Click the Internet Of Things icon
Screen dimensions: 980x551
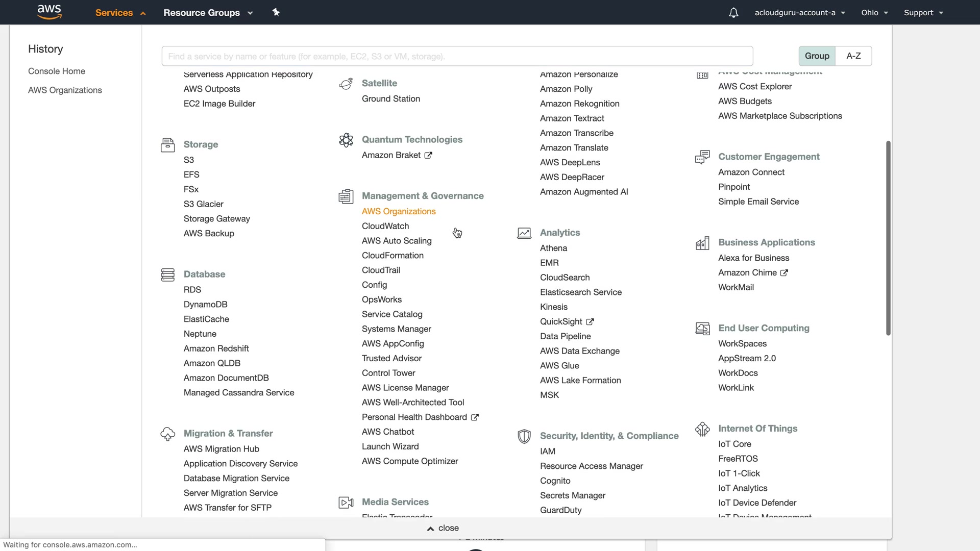click(702, 429)
